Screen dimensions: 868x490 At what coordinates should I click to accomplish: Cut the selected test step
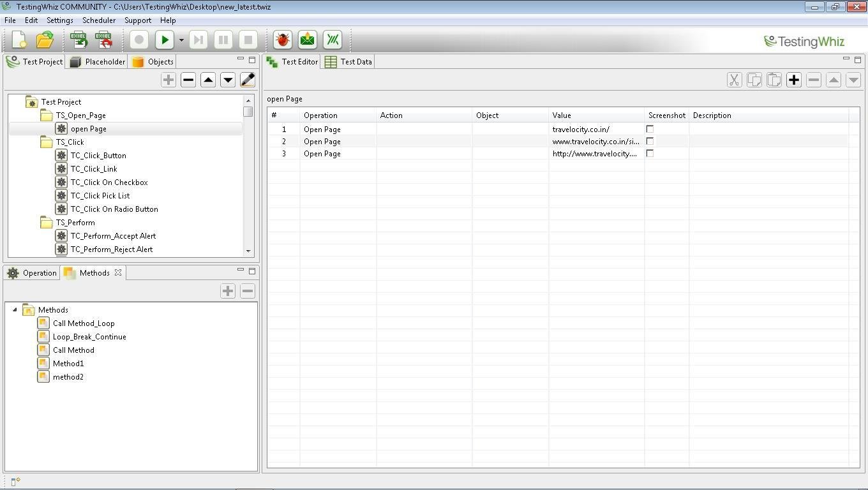[734, 79]
